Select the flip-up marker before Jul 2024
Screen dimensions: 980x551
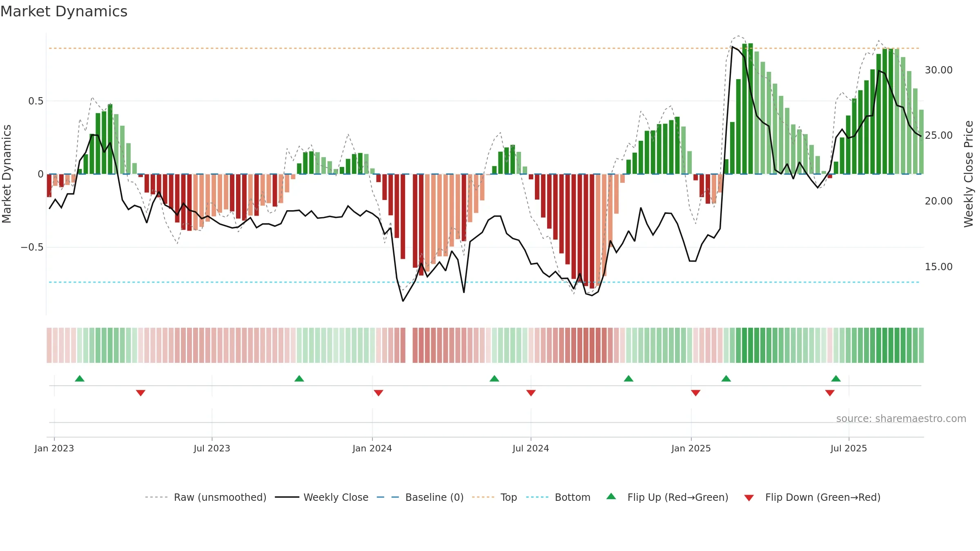pos(494,378)
